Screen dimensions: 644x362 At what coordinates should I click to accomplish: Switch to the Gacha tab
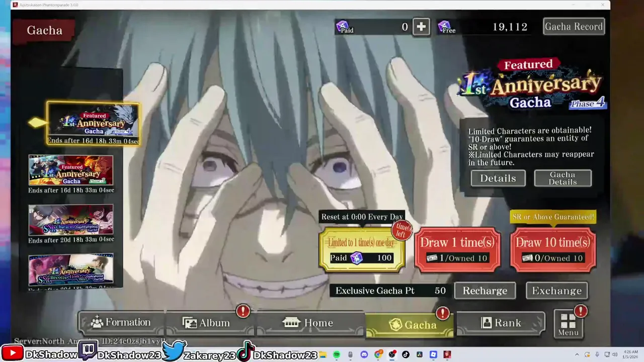coord(410,325)
